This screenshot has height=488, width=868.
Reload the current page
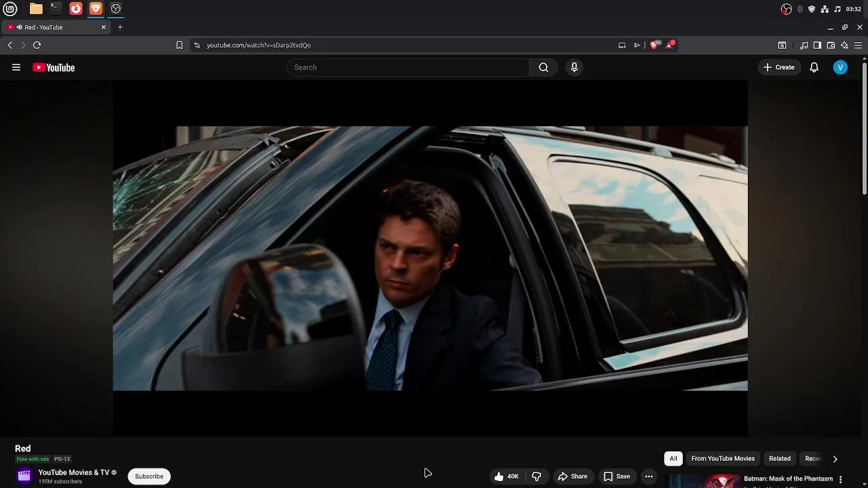[37, 45]
